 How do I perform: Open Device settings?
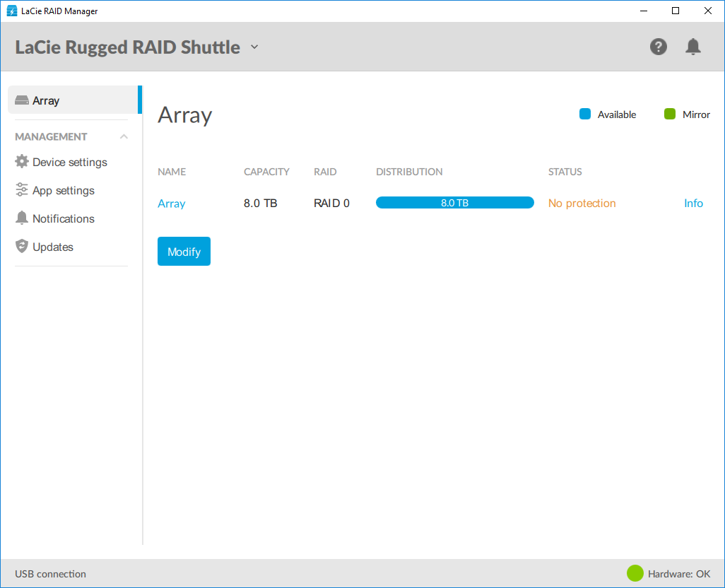(70, 163)
